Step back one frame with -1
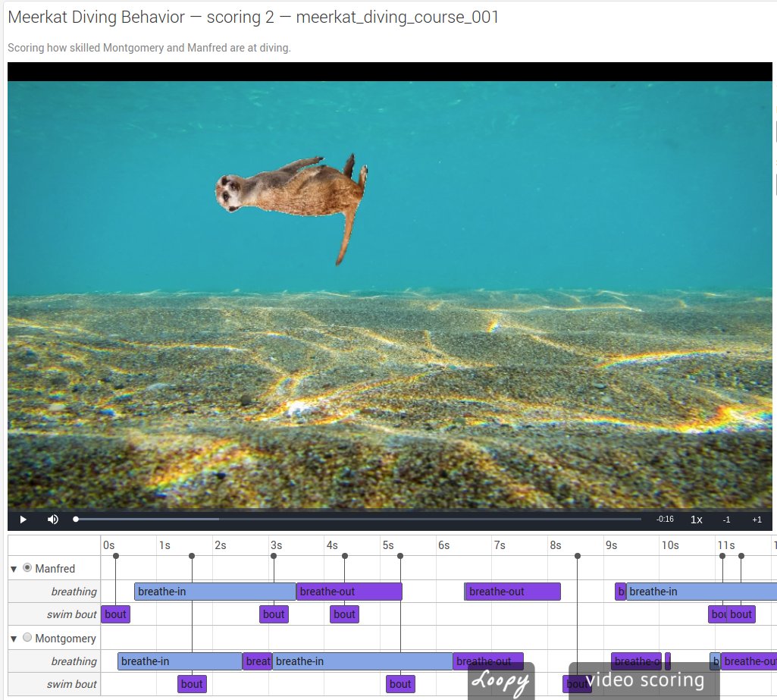Viewport: 777px width, 700px height. pyautogui.click(x=726, y=520)
